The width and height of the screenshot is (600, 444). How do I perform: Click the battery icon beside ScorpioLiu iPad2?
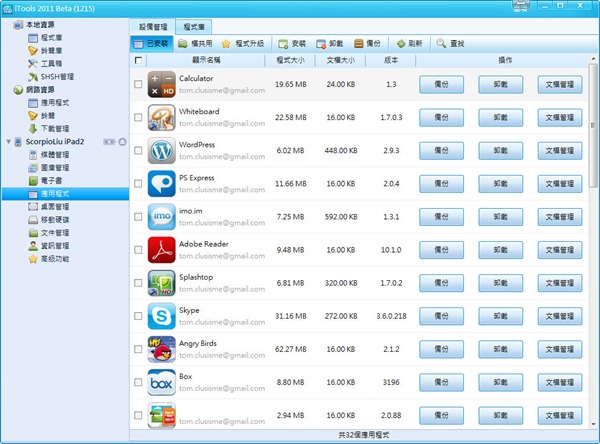109,142
